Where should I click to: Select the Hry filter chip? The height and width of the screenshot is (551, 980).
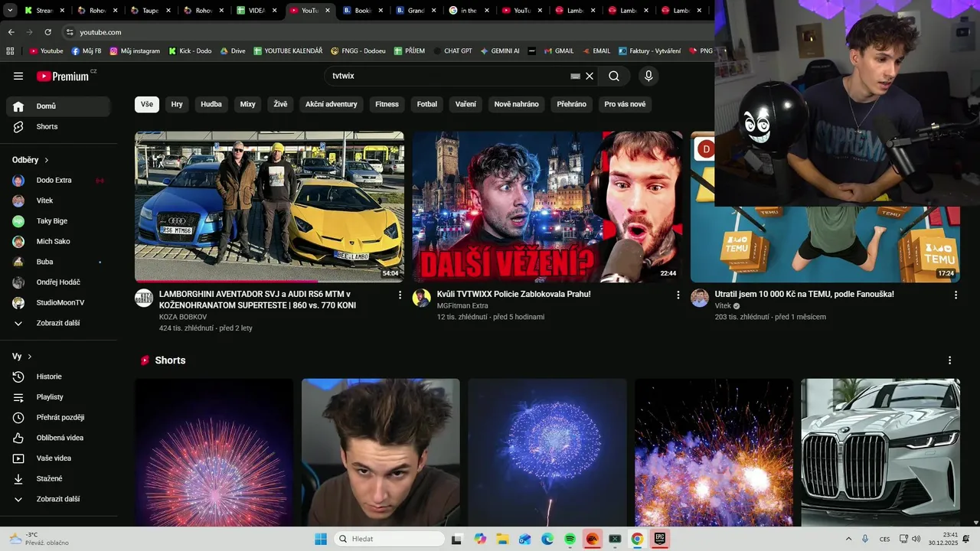[177, 104]
